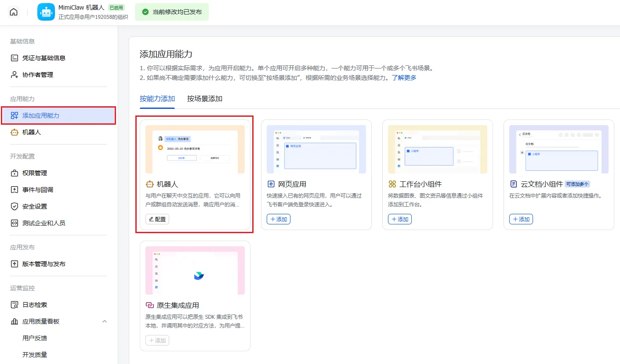Switch to the 按场景添加 tab
This screenshot has height=364, width=620.
(205, 99)
